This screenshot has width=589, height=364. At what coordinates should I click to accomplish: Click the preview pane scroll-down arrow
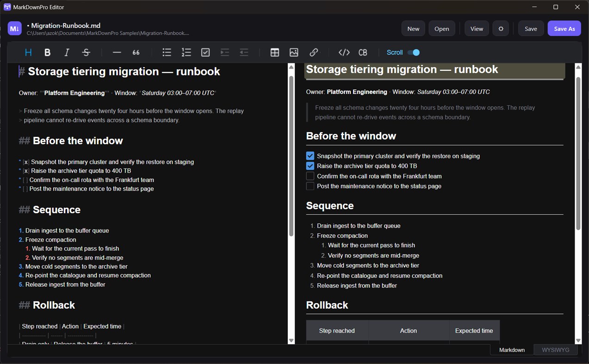tap(578, 340)
